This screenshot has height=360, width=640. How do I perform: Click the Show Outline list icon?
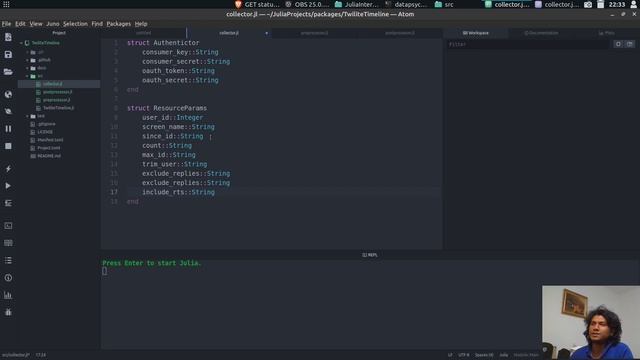pos(8,260)
